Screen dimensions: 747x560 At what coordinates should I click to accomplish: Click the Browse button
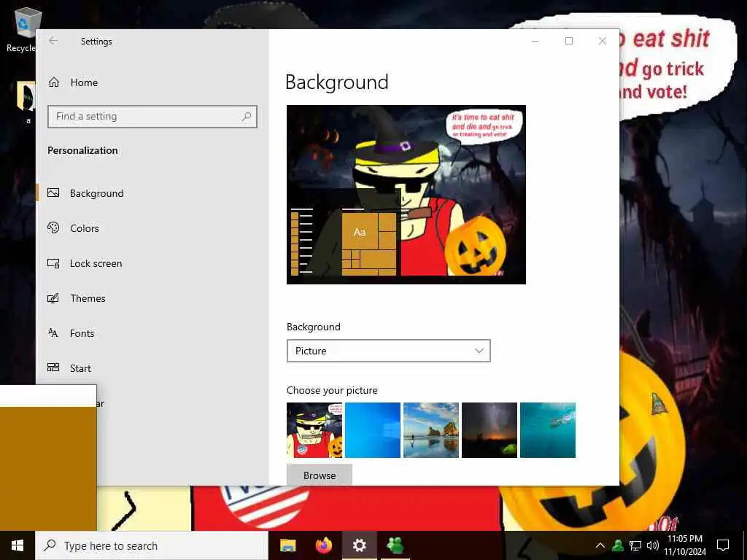[x=320, y=475]
